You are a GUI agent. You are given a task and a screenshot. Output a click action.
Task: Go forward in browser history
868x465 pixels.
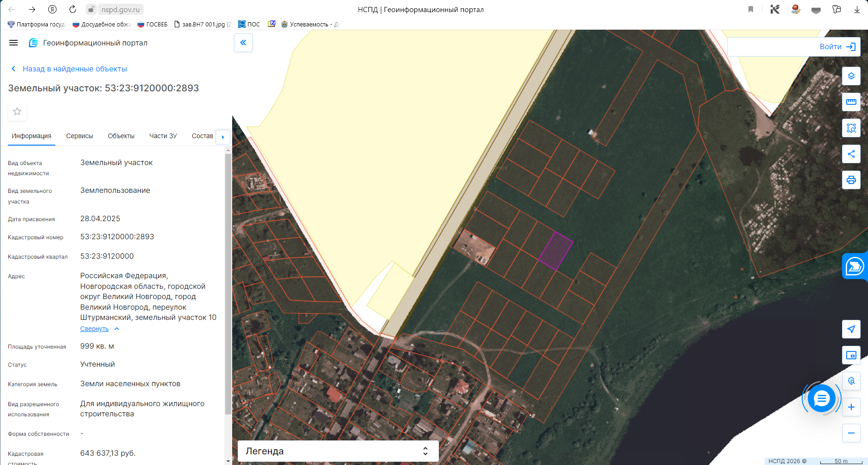click(x=32, y=9)
